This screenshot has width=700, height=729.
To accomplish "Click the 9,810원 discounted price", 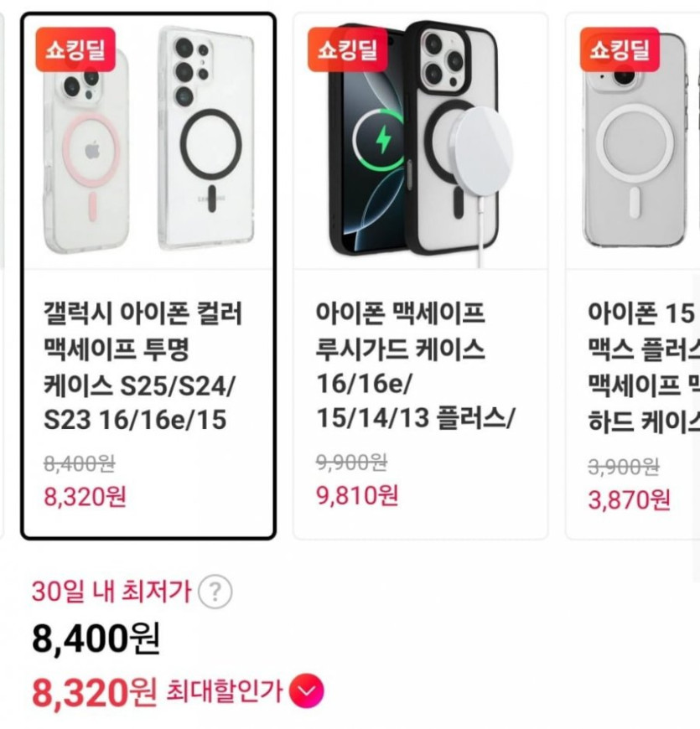I will point(357,495).
